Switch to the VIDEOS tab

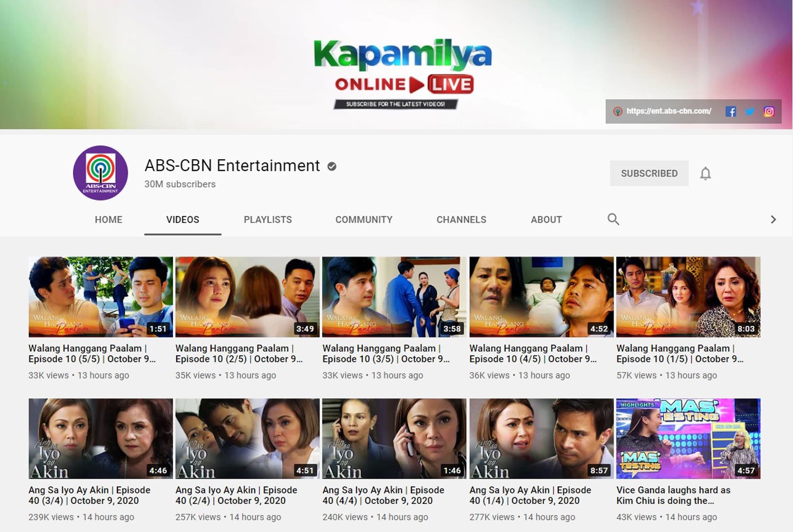[182, 219]
